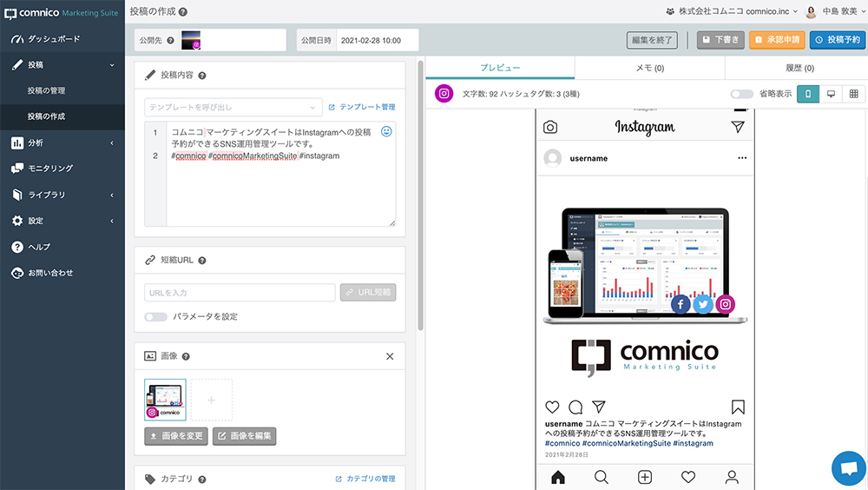The height and width of the screenshot is (490, 868).
Task: Click the home icon in Instagram bottom bar
Action: (558, 477)
